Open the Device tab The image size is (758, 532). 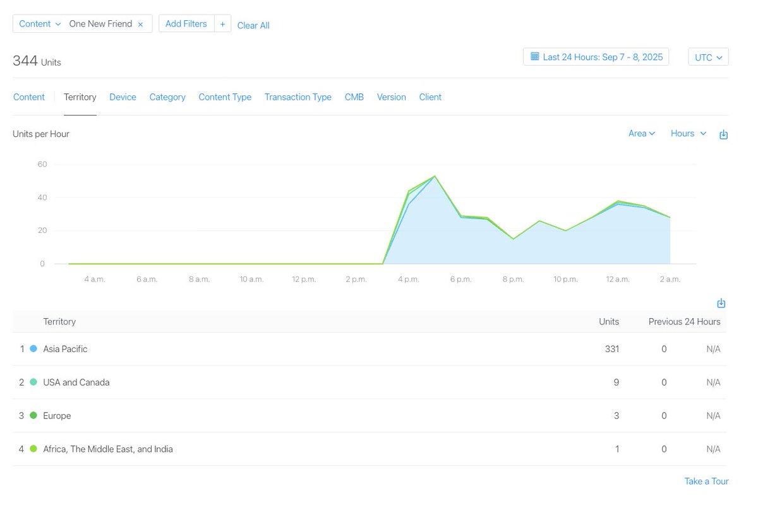[123, 97]
